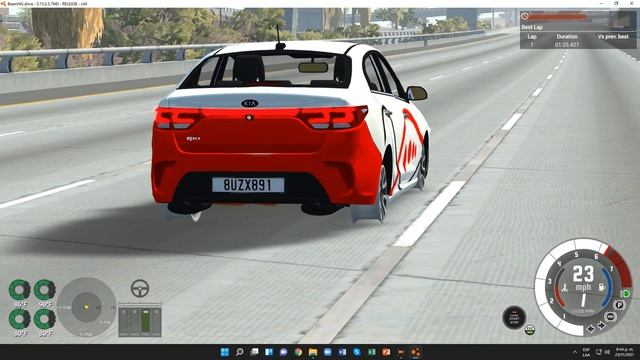640x360 pixels.
Task: Open Teams Chat on the taskbar
Action: pos(284,352)
